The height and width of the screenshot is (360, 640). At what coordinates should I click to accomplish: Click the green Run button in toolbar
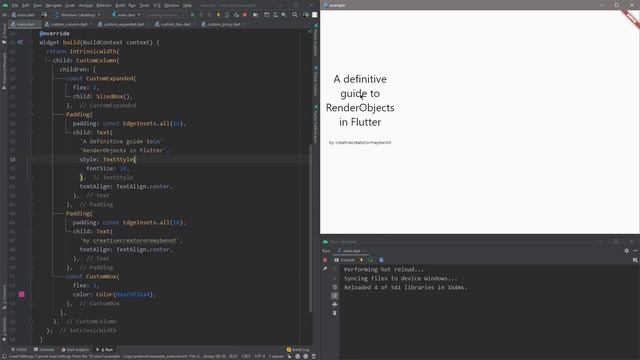pyautogui.click(x=193, y=15)
